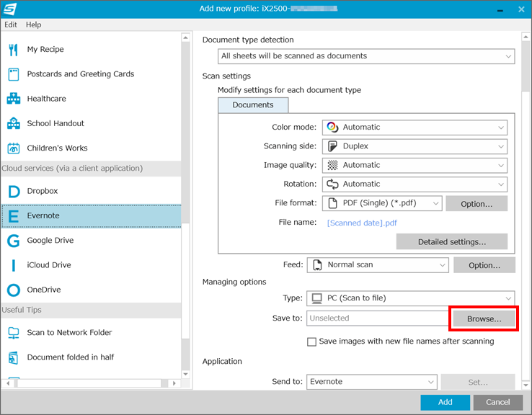Click the Save to path field

pos(378,318)
